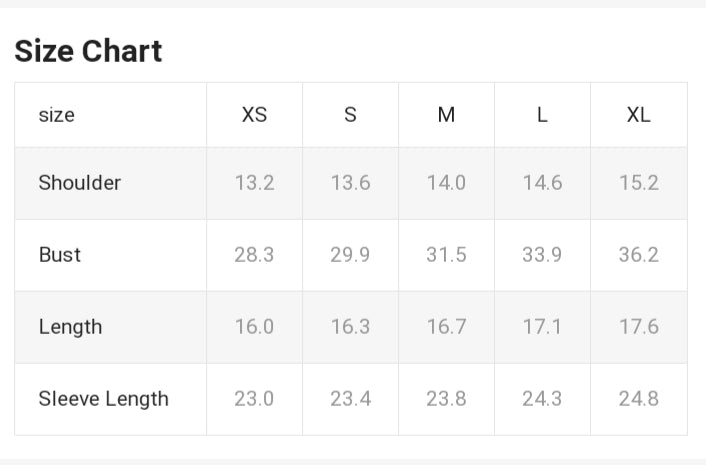Click the XL shoulder value 15.2
Screen dimensions: 706x465
638,183
